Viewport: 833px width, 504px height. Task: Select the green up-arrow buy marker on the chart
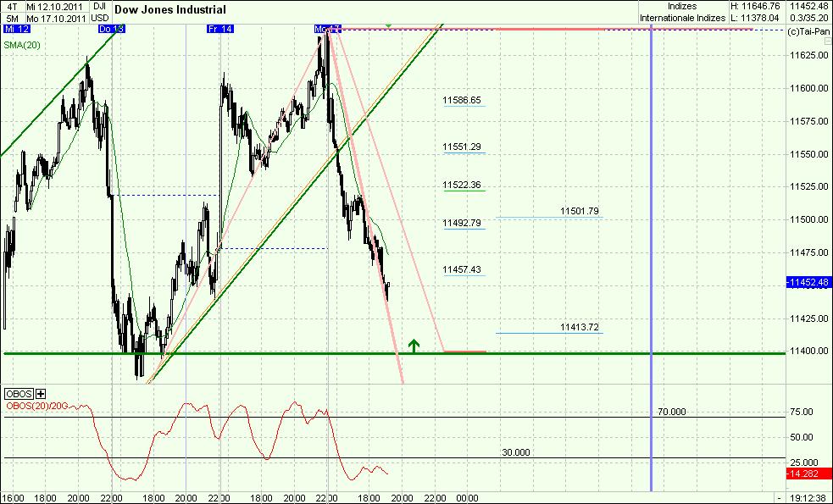414,346
